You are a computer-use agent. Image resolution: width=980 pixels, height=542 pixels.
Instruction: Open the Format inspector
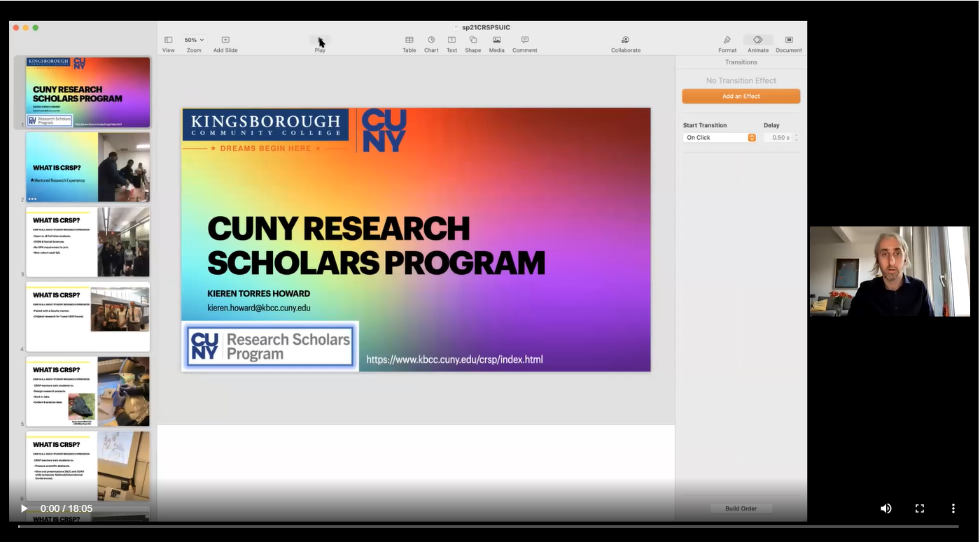[x=727, y=44]
